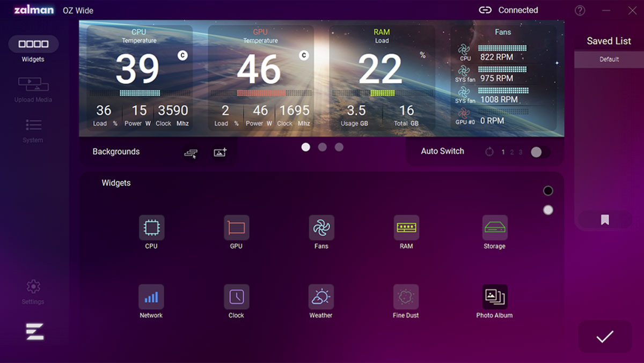
Task: Select the Default saved list entry
Action: tap(609, 60)
